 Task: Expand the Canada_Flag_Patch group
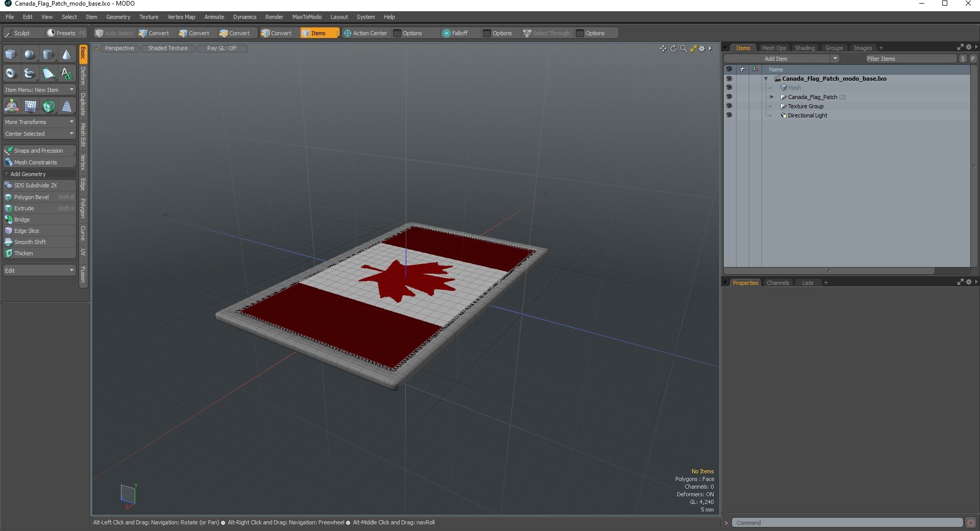[772, 97]
